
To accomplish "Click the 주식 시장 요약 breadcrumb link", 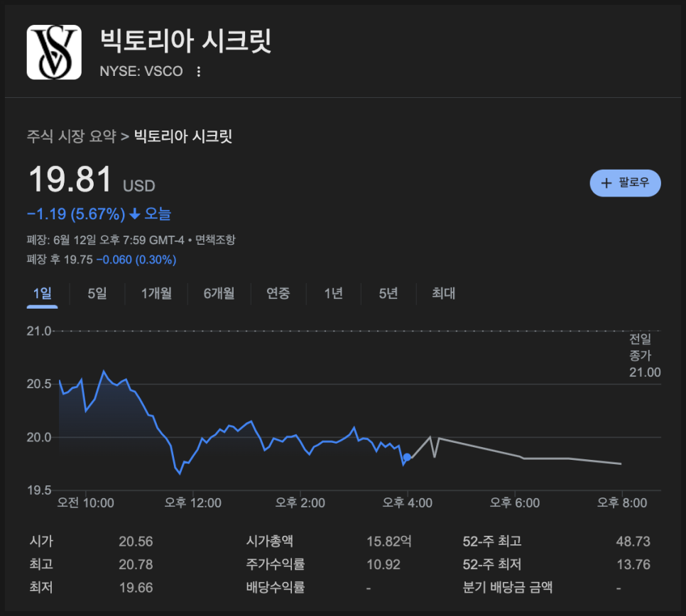I will click(71, 136).
